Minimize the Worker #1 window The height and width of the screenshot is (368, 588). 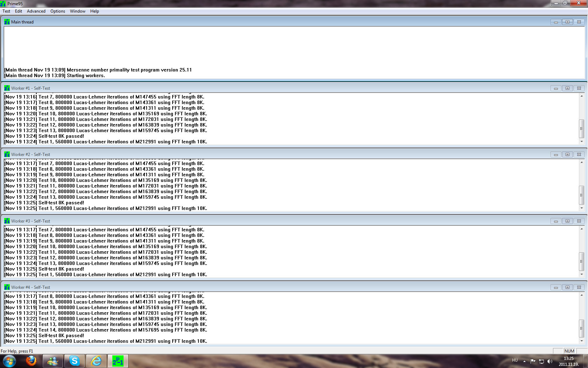point(556,88)
